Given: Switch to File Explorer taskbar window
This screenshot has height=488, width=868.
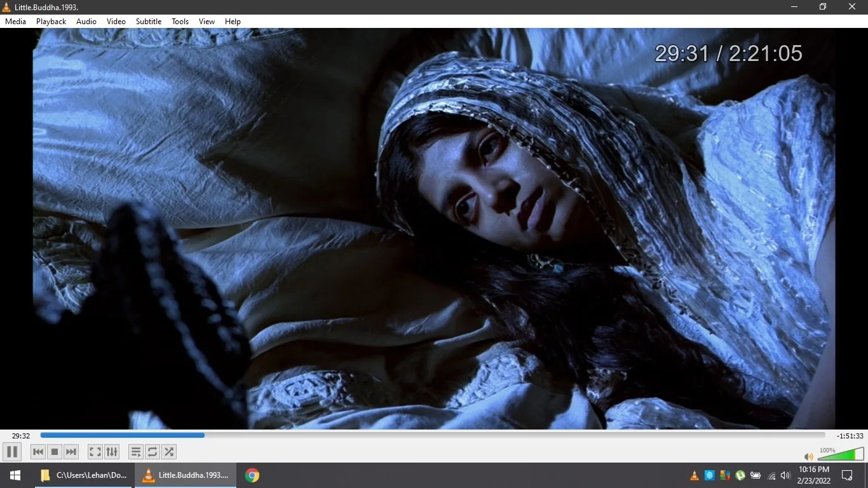Looking at the screenshot, I should pyautogui.click(x=83, y=475).
